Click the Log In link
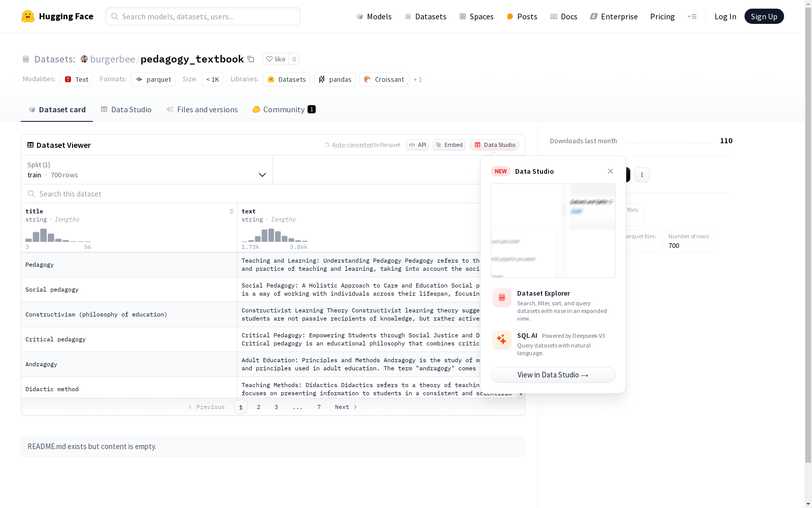This screenshot has width=812, height=508. pos(725,16)
